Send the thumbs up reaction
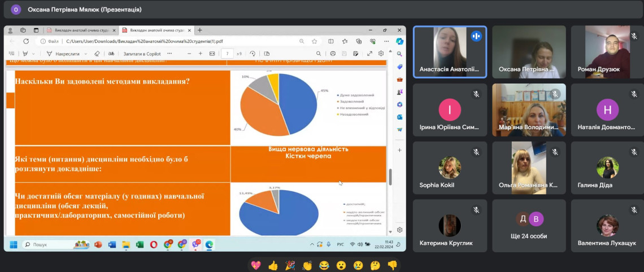The height and width of the screenshot is (272, 644). tap(273, 265)
